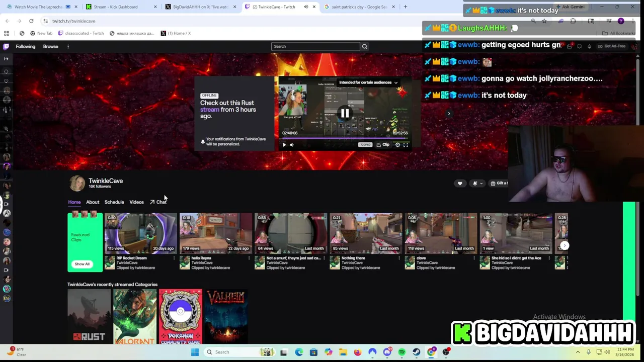This screenshot has width=644, height=362.
Task: Click the Clip button in the player
Action: (383, 145)
